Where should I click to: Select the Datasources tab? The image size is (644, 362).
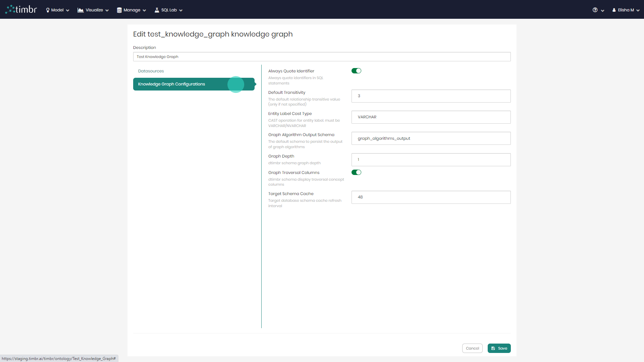click(151, 71)
